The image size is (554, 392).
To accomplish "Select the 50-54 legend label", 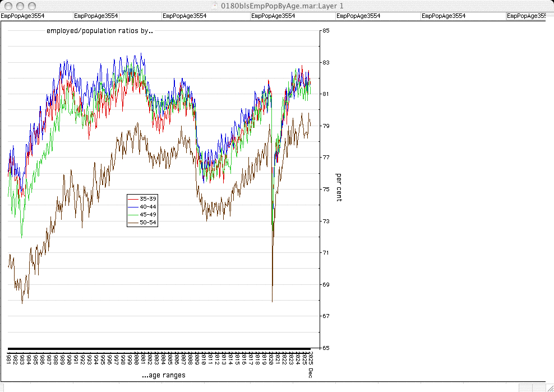I will coord(148,223).
